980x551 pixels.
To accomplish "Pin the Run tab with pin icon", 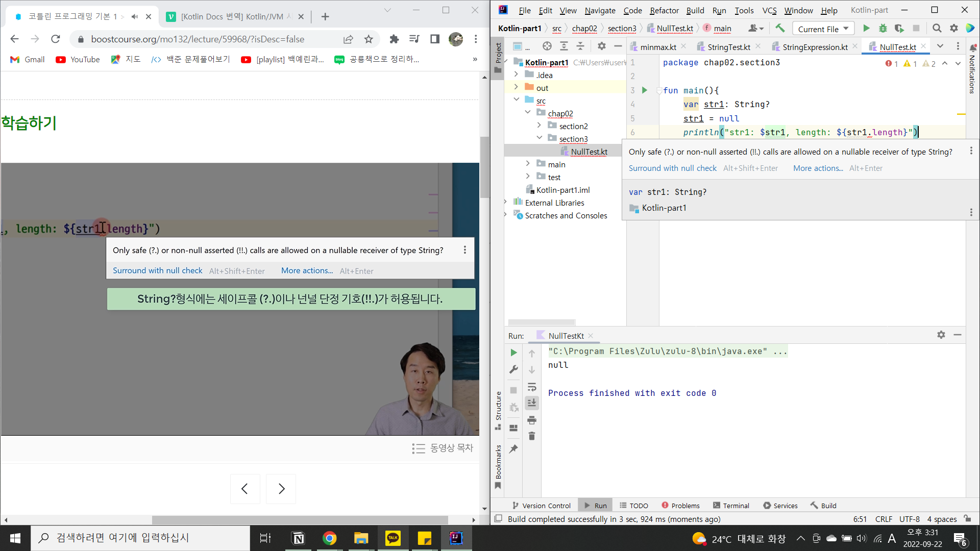I will pyautogui.click(x=513, y=449).
